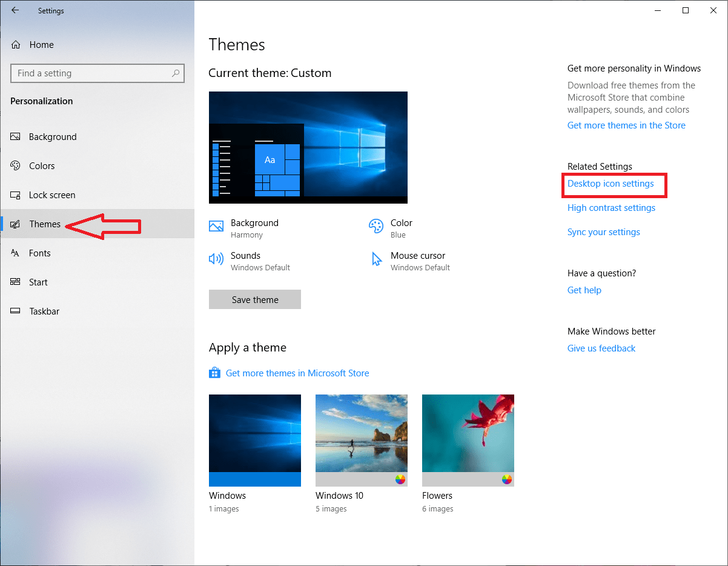The height and width of the screenshot is (566, 728).
Task: Open High contrast settings
Action: [611, 207]
